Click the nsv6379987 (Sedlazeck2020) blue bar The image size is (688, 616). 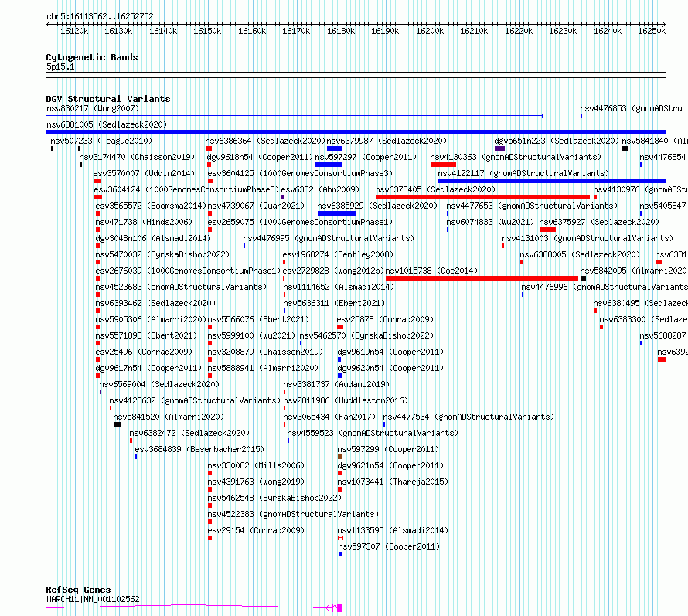[335, 148]
